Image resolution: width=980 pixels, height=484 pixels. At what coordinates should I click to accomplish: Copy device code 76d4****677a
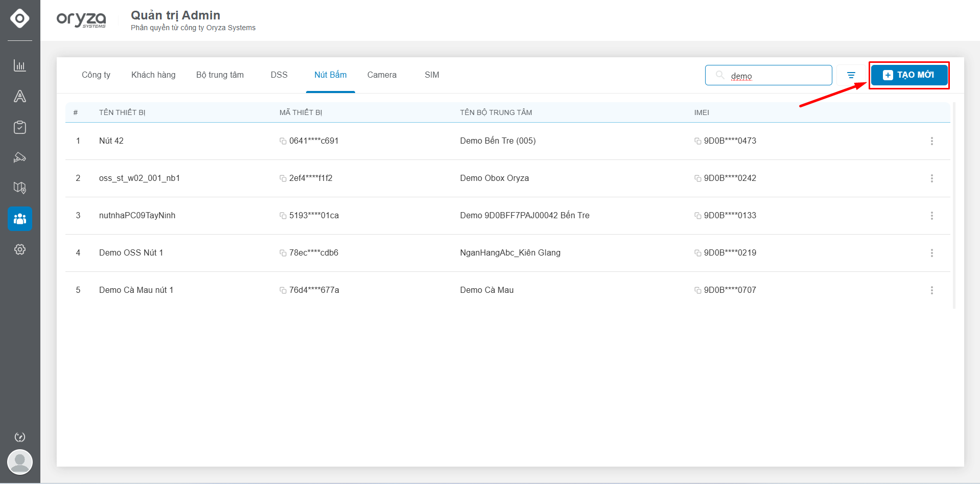coord(283,290)
